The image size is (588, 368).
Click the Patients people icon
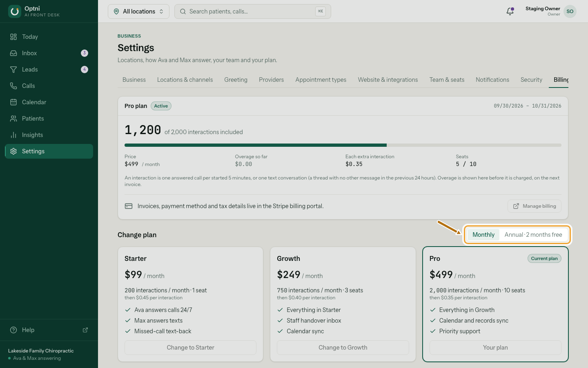coord(13,119)
